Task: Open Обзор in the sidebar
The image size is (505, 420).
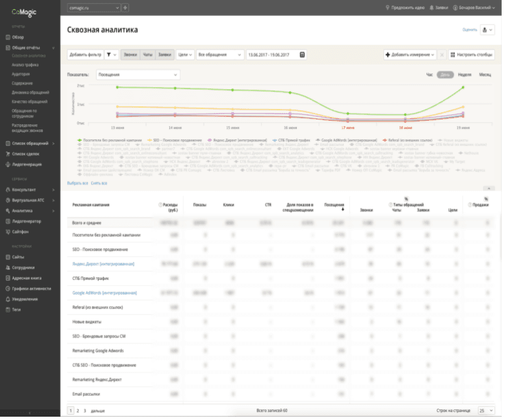Action: 19,38
